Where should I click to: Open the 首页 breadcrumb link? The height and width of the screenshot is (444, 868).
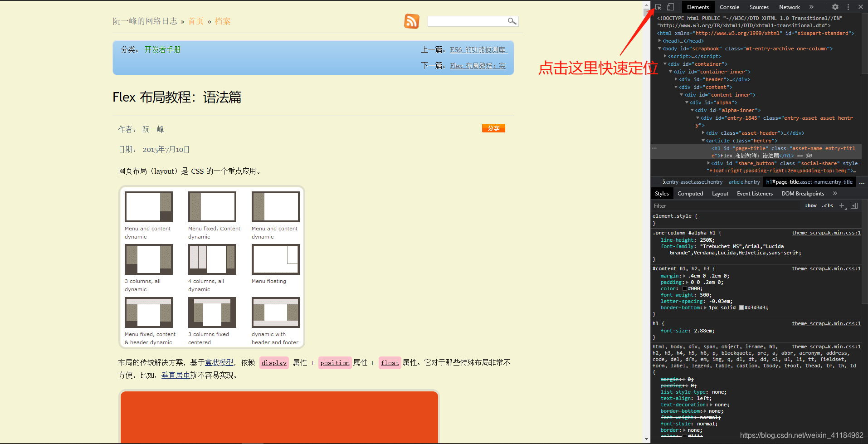tap(196, 21)
